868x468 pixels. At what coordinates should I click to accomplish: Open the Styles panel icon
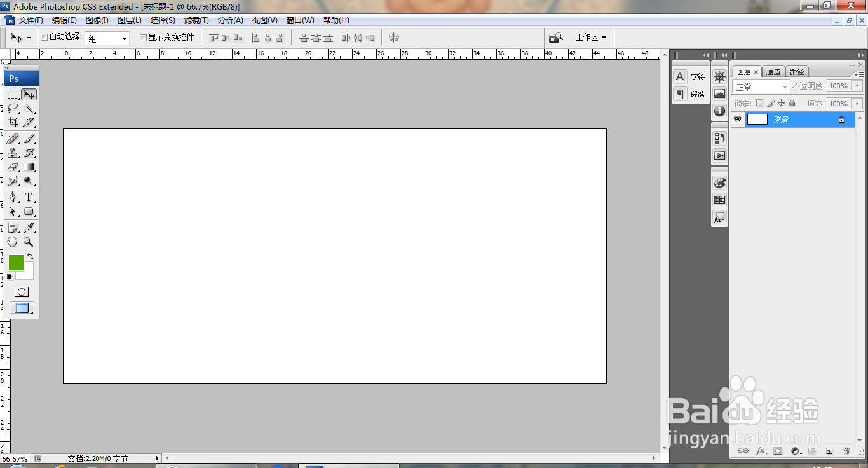tap(719, 217)
